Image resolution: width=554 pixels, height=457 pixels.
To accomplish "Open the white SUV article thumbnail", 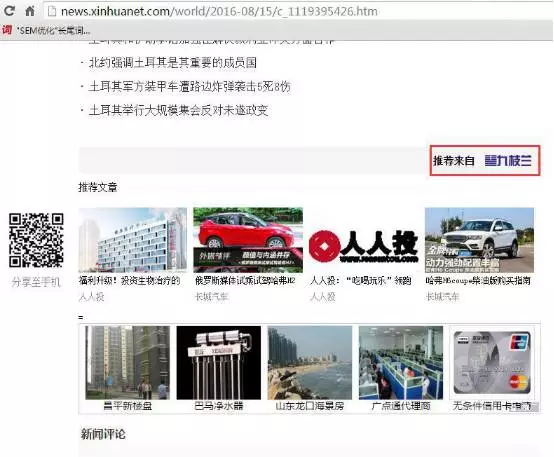I will pyautogui.click(x=479, y=240).
